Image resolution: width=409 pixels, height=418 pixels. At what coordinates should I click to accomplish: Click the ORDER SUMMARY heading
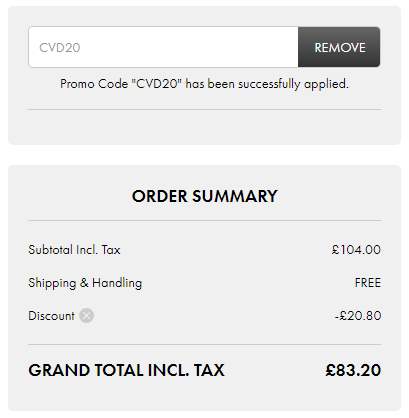tap(204, 196)
